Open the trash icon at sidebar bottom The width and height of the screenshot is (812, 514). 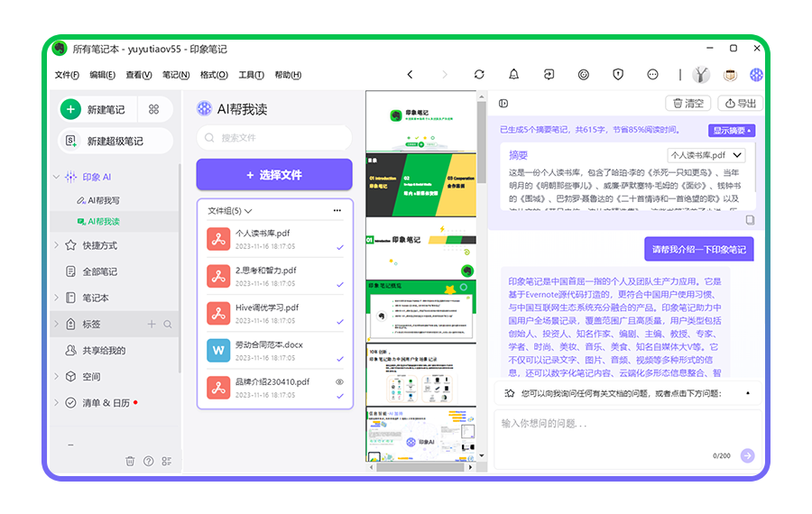pos(130,461)
